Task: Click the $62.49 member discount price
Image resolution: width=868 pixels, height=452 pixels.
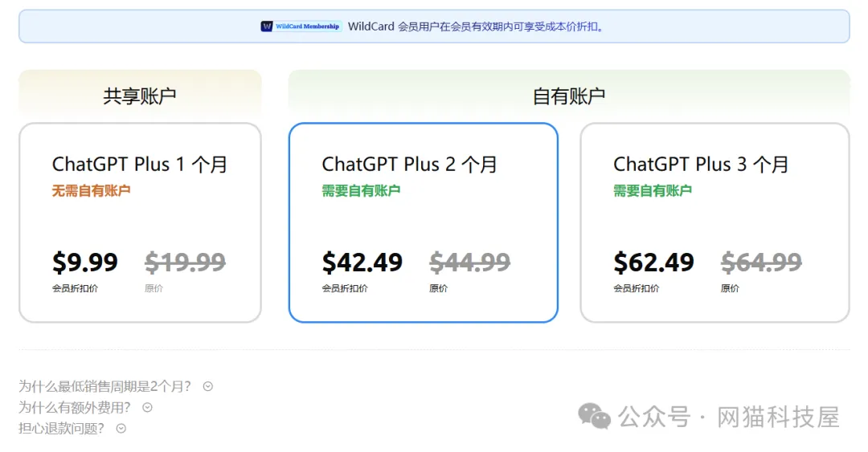Action: (653, 263)
